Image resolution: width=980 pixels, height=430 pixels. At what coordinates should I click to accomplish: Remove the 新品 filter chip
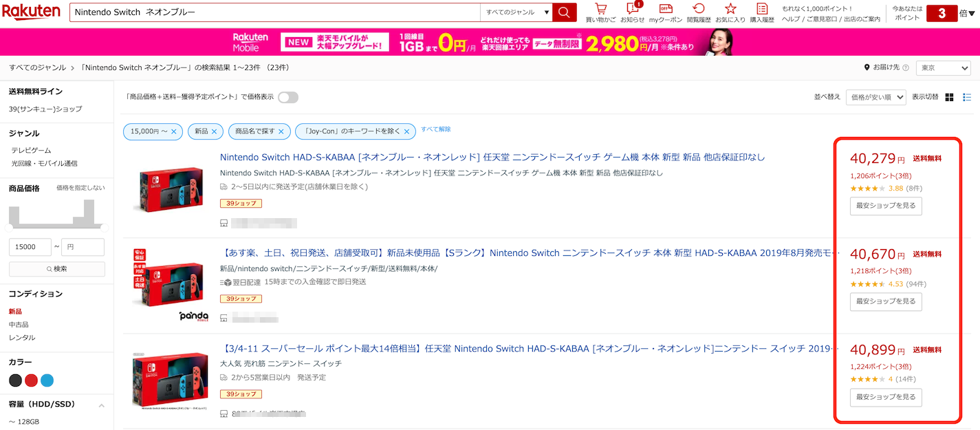(x=215, y=131)
